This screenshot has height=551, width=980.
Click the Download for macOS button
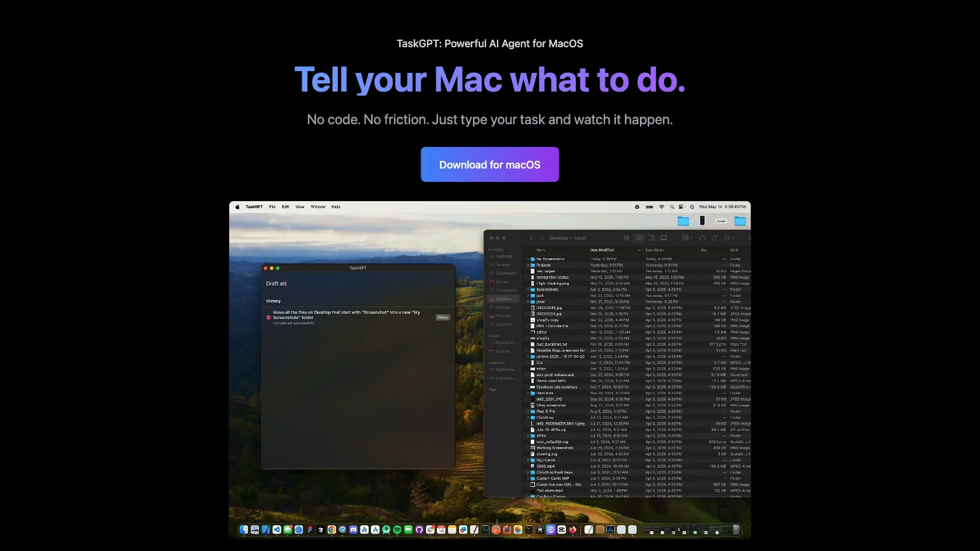click(x=490, y=164)
